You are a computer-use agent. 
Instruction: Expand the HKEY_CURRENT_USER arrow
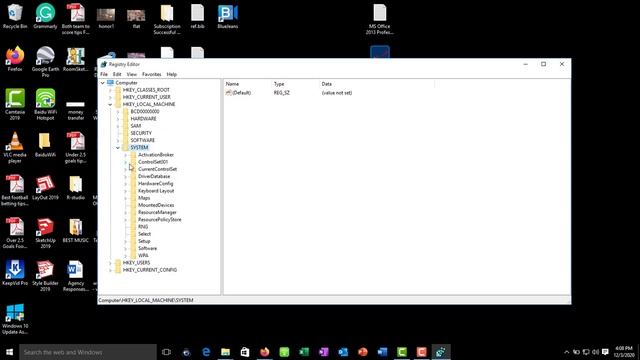[110, 97]
